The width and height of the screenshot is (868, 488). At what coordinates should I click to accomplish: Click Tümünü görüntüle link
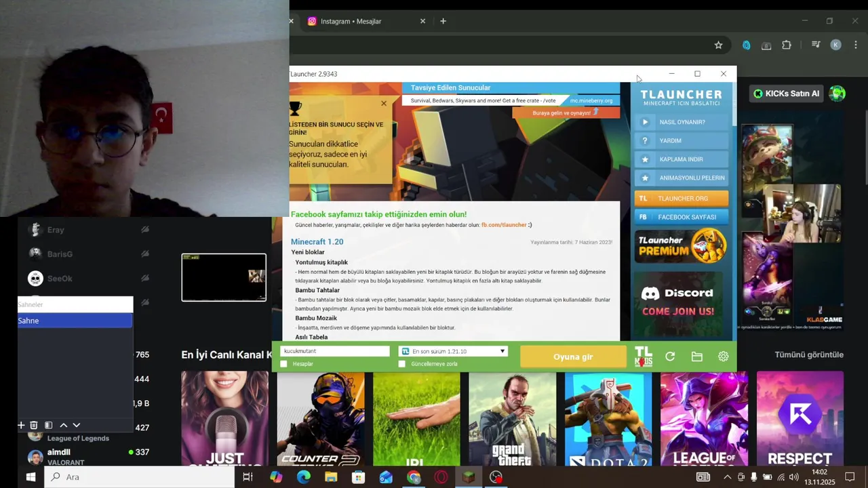[x=809, y=354]
